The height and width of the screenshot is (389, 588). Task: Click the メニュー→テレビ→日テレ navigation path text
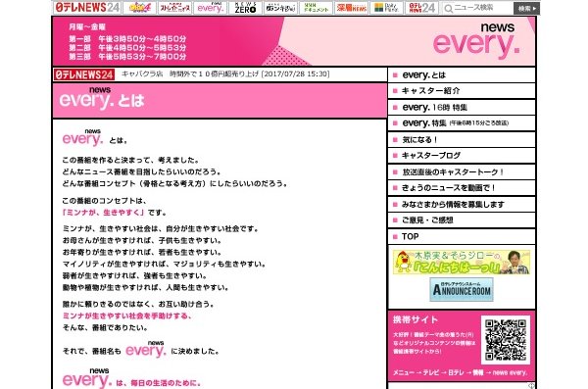click(x=461, y=372)
